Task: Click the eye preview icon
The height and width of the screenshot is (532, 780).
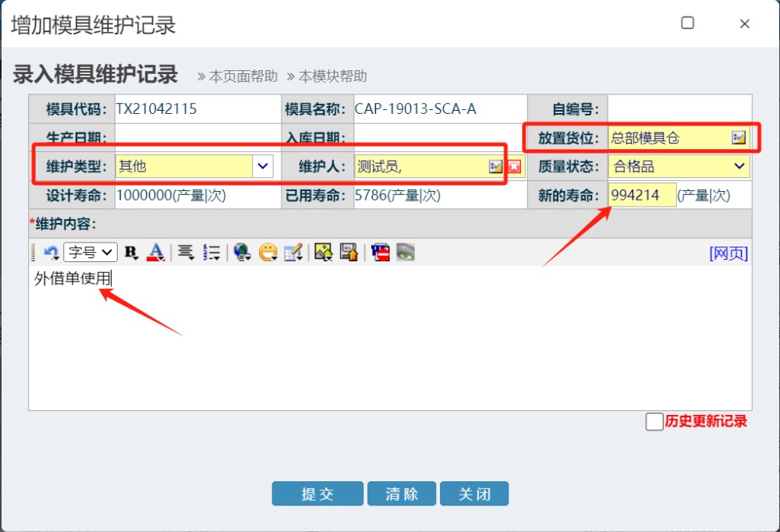Action: [x=405, y=252]
